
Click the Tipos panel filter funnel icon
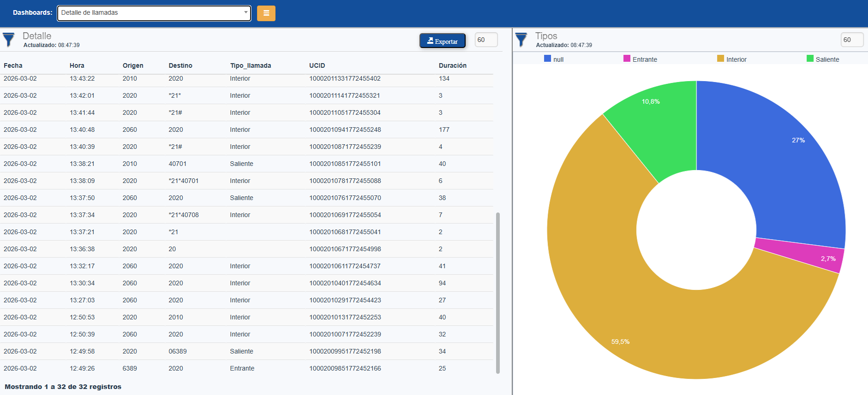coord(521,40)
